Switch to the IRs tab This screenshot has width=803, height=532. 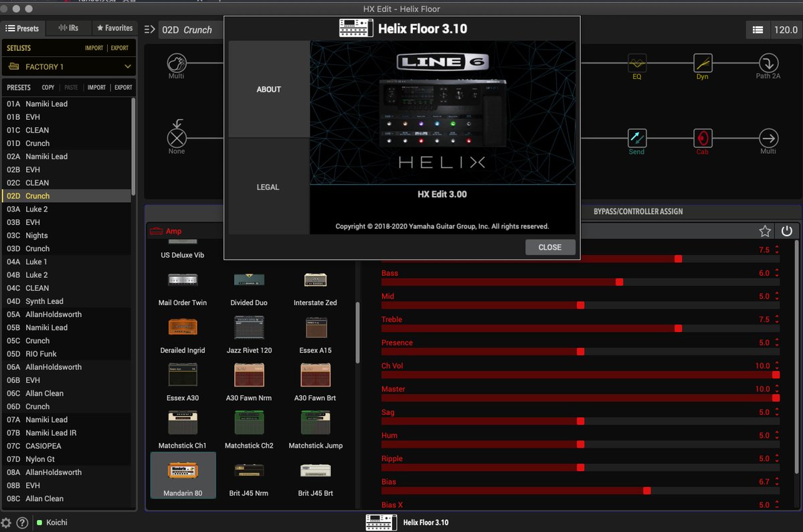click(x=68, y=28)
